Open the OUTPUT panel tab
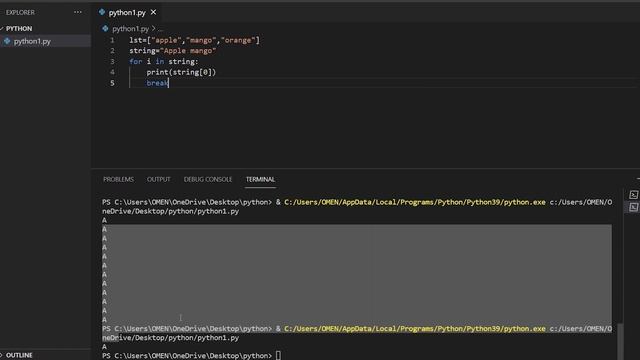Viewport: 640px width, 360px height. pyautogui.click(x=159, y=179)
